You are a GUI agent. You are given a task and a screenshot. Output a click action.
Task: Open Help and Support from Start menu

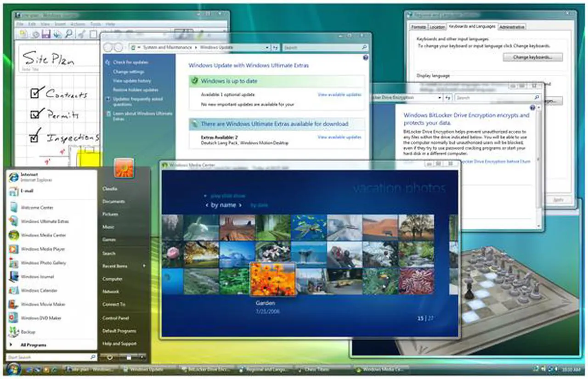(x=119, y=344)
